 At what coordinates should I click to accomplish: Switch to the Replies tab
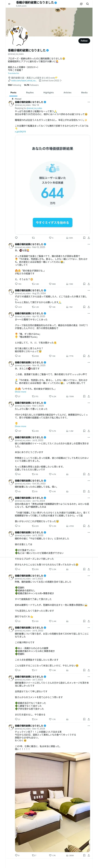tap(30, 92)
